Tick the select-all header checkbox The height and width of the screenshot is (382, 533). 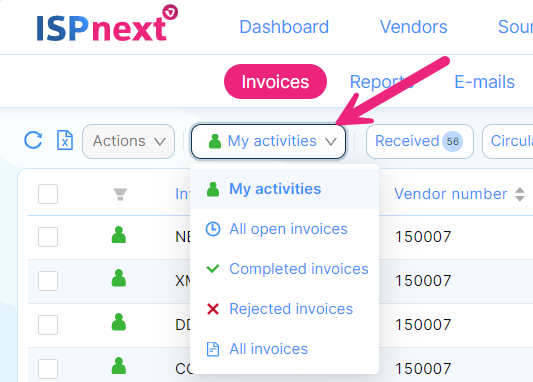point(48,194)
